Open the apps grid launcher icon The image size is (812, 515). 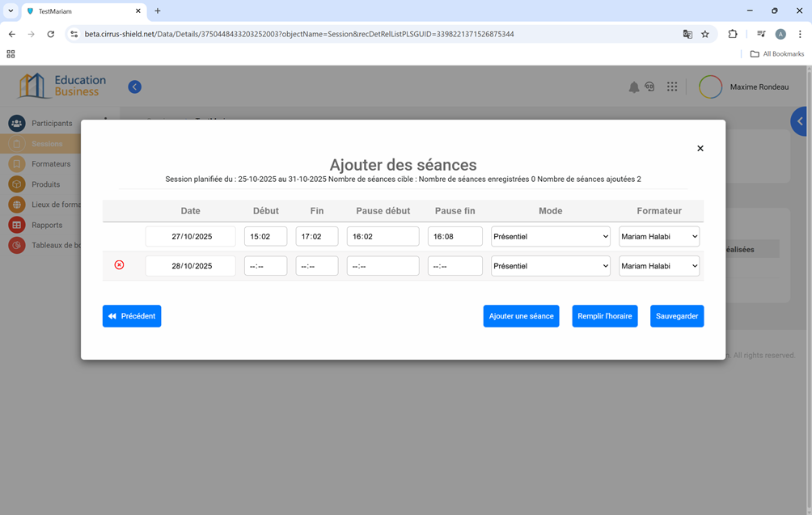(x=672, y=87)
